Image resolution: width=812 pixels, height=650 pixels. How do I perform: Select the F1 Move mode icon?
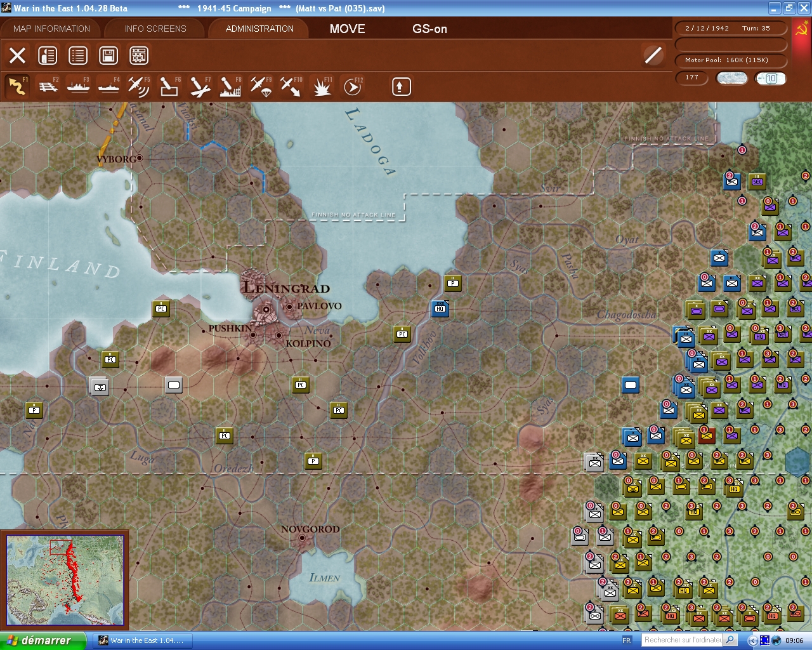point(17,86)
